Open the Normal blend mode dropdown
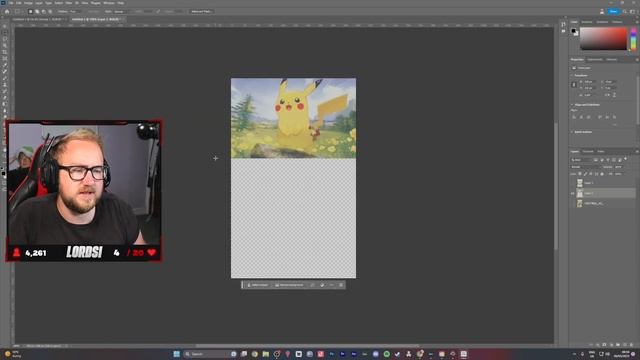The image size is (640, 360). tap(585, 167)
